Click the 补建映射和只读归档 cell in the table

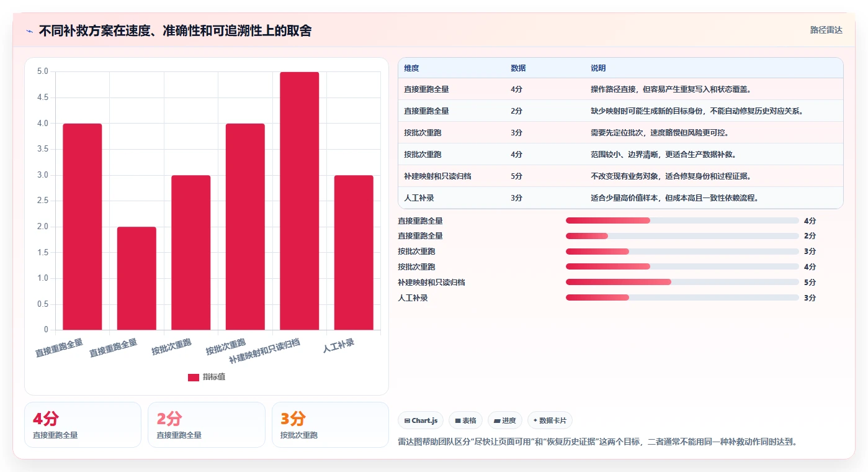click(x=437, y=176)
